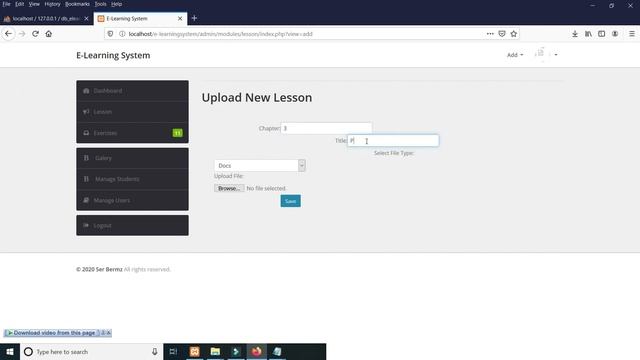
Task: Toggle the sidebars toolbar icon
Action: coord(602,34)
